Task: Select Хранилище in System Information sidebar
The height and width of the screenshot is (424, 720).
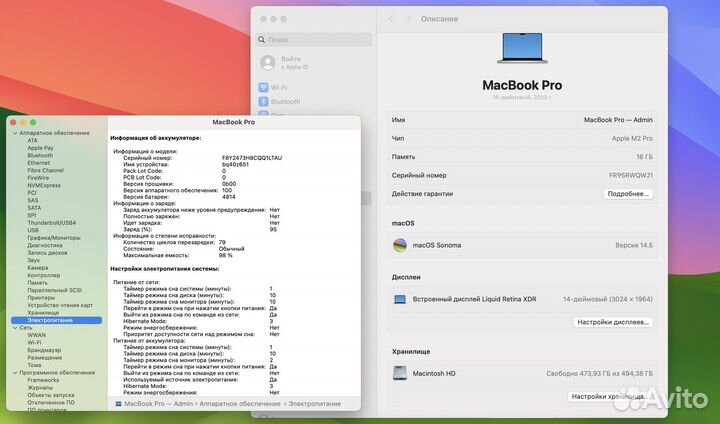Action: tap(43, 313)
